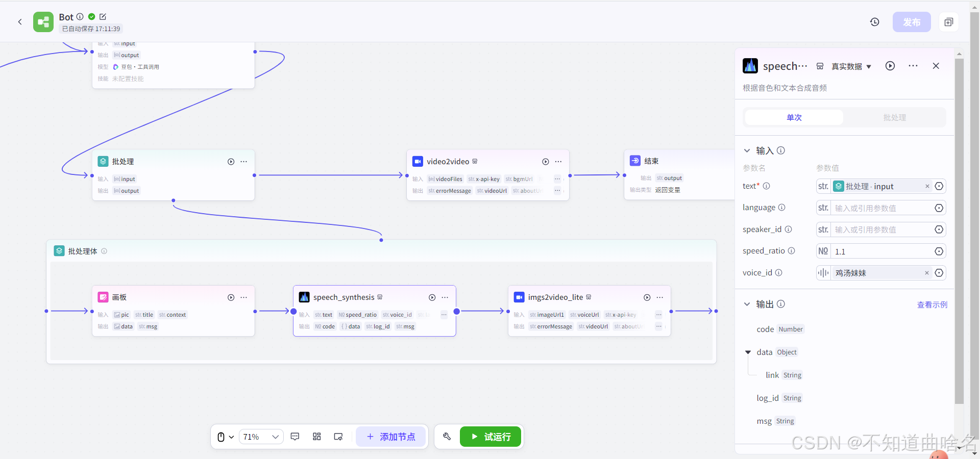Open version history clock icon
Screen dimensions: 980x459
(875, 22)
